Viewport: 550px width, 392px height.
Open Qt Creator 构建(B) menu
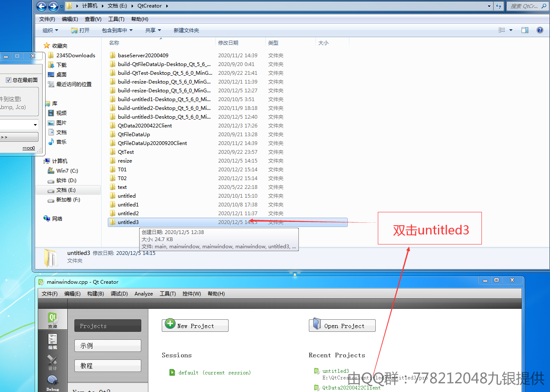coord(96,294)
